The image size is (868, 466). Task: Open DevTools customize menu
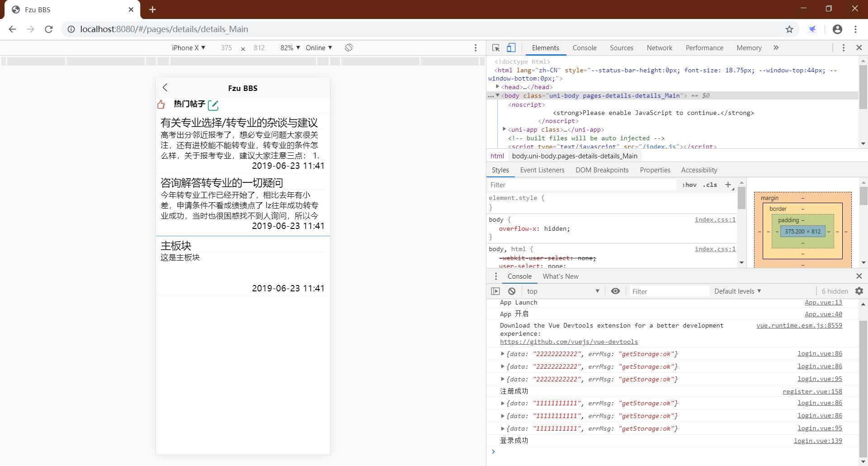843,48
